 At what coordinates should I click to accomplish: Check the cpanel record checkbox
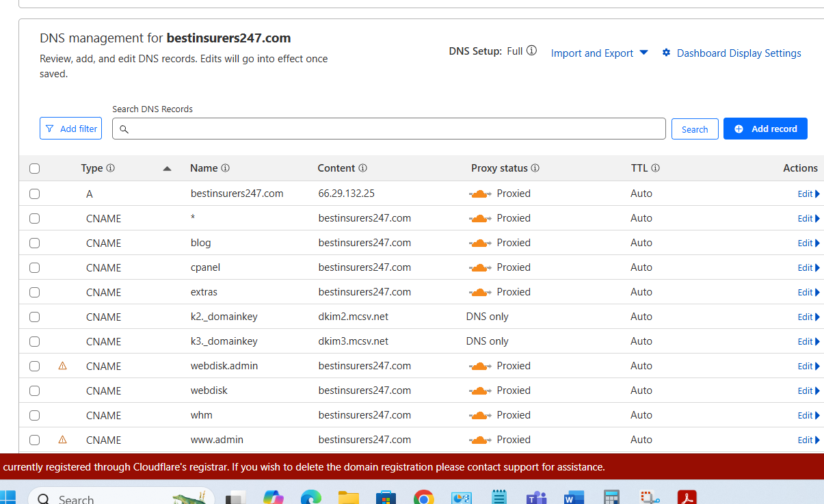[35, 268]
